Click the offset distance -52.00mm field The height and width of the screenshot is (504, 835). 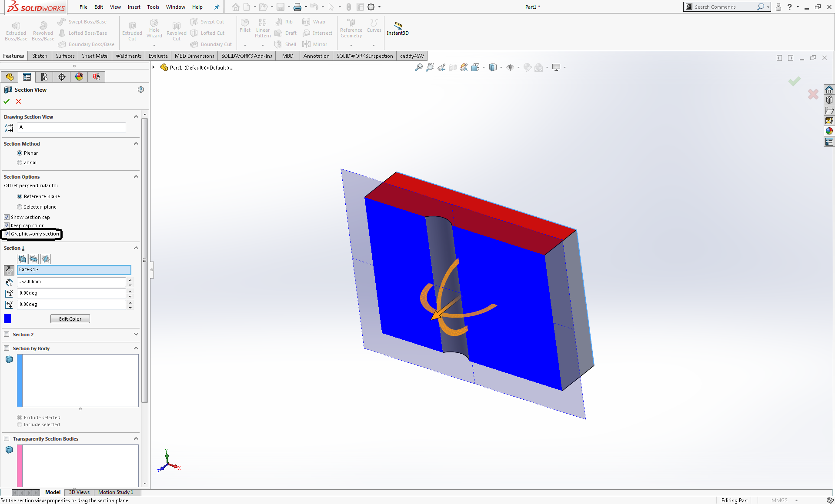click(x=72, y=282)
